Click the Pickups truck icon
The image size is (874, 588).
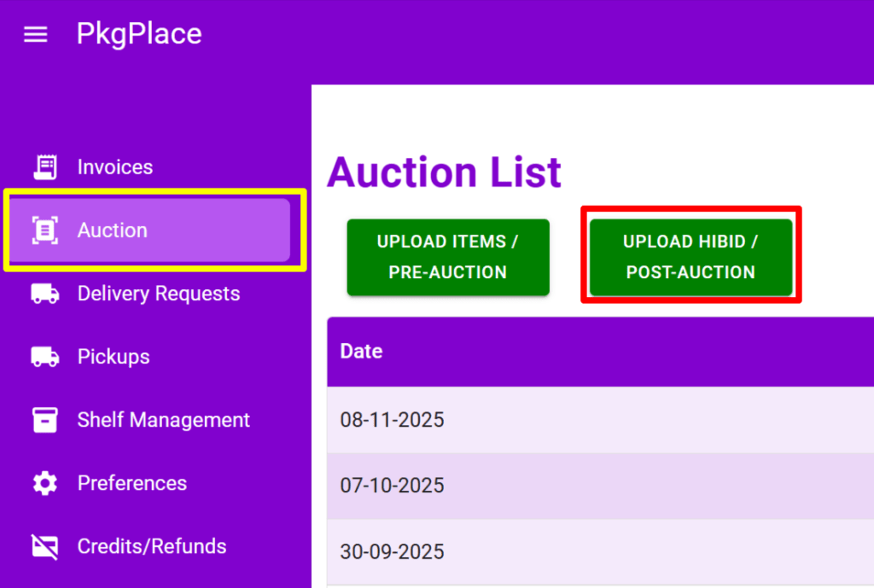click(44, 357)
